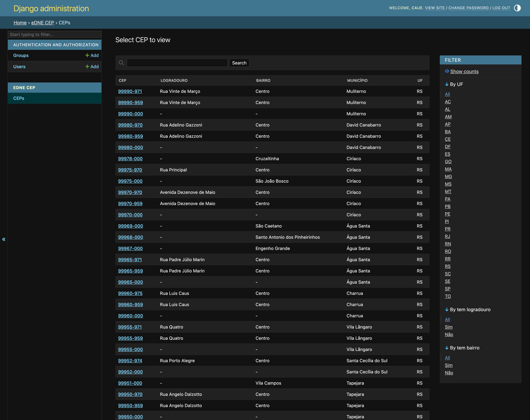Viewport: 530px width, 420px height.
Task: Filter by UF RJ
Action: 447,237
